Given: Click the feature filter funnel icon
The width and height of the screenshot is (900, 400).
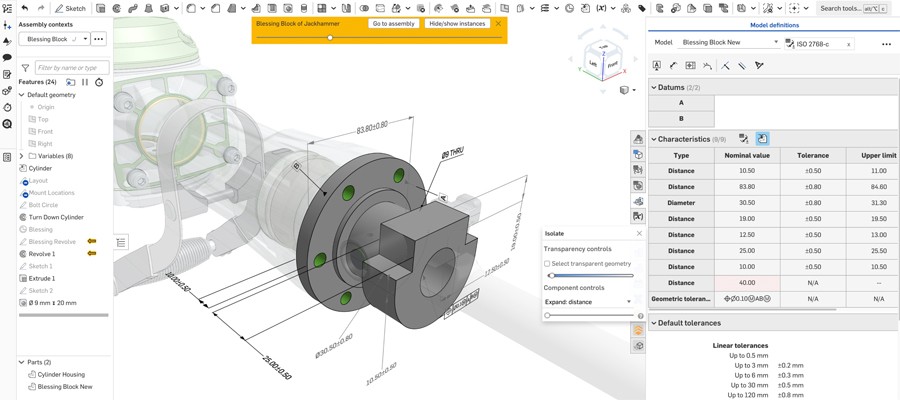Looking at the screenshot, I should click(x=25, y=68).
